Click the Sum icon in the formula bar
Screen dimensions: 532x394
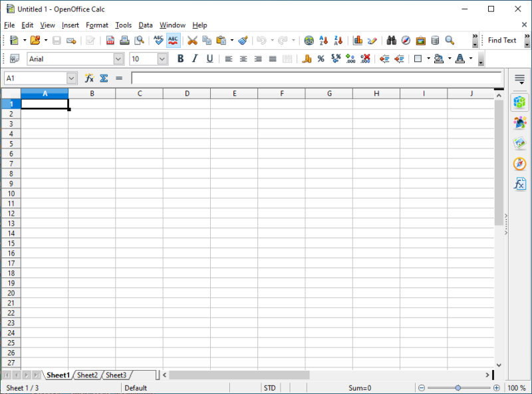click(x=104, y=79)
